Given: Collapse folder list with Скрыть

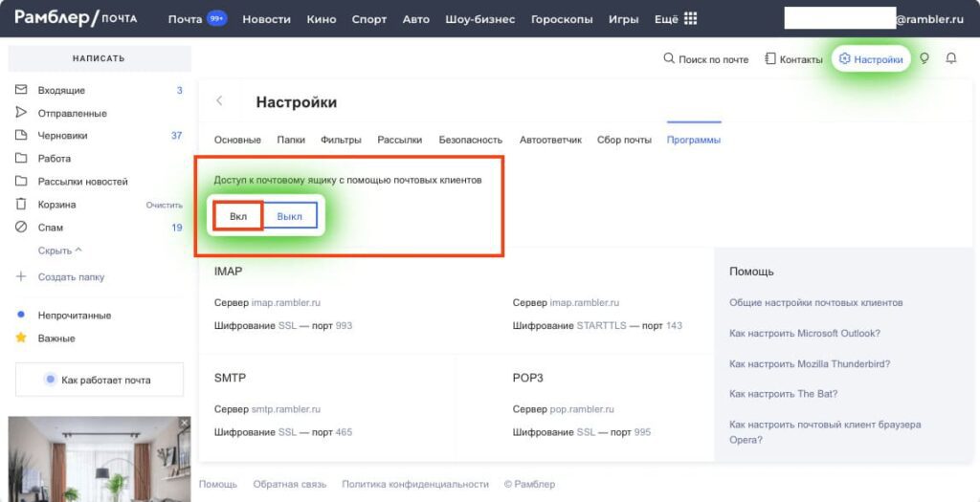Looking at the screenshot, I should pyautogui.click(x=60, y=251).
